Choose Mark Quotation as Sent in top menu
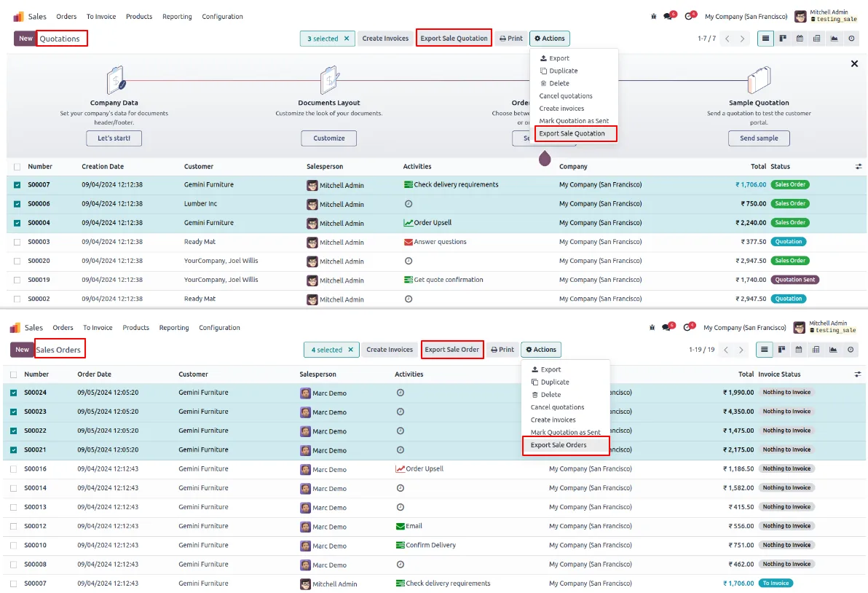Screen dimensions: 868x593 (574, 121)
